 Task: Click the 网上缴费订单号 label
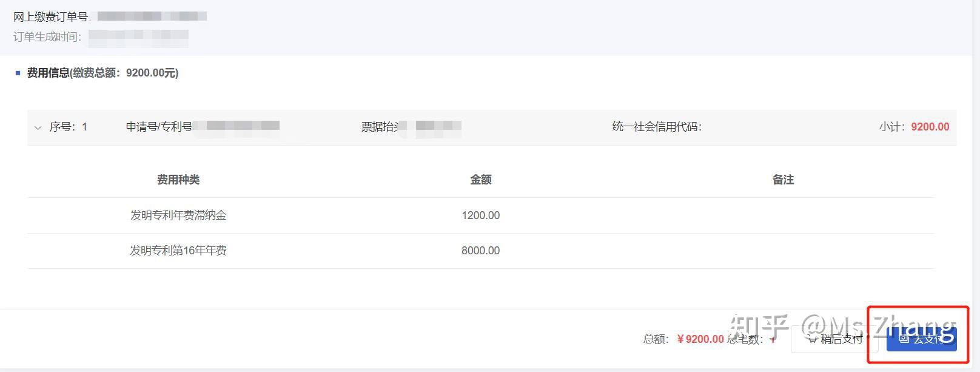51,16
